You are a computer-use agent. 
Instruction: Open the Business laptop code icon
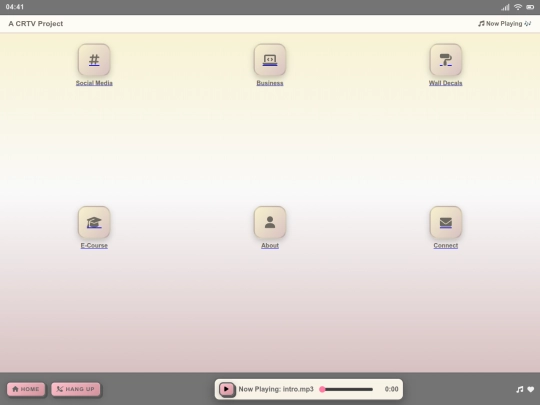pyautogui.click(x=270, y=60)
